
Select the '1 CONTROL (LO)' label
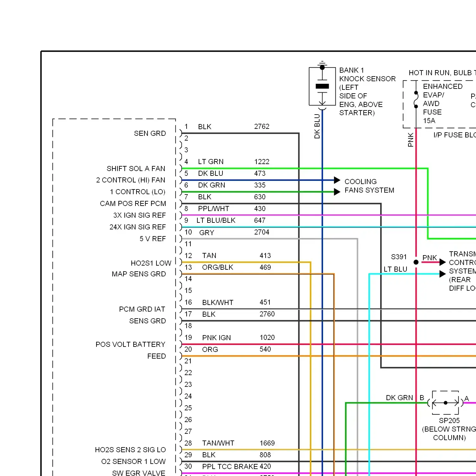pyautogui.click(x=137, y=192)
